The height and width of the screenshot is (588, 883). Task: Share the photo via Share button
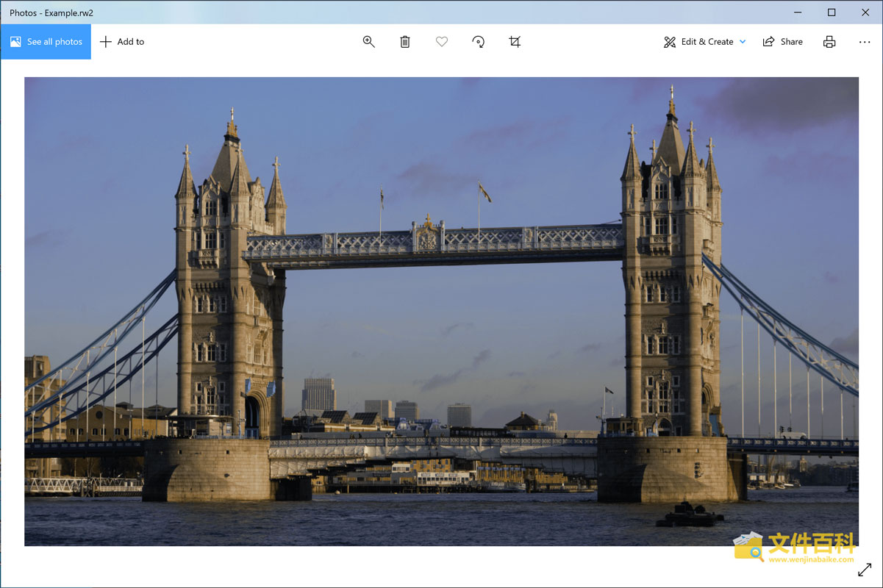pyautogui.click(x=782, y=42)
